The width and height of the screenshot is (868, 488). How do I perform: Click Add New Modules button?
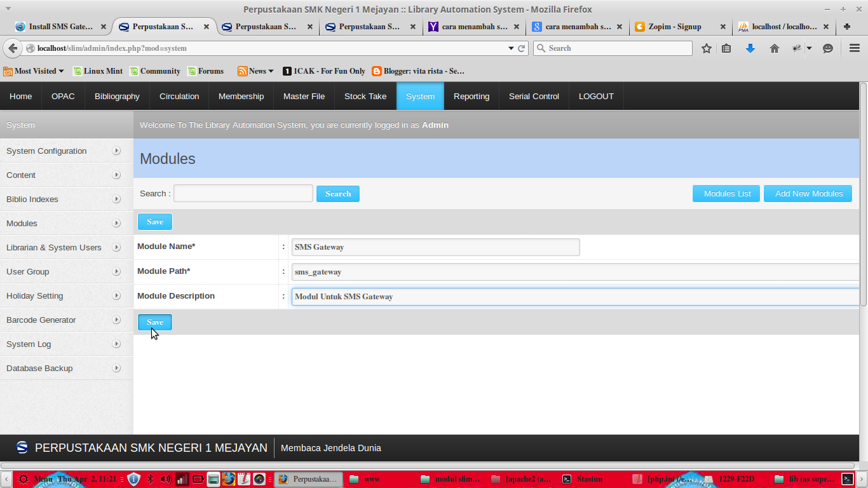point(808,194)
